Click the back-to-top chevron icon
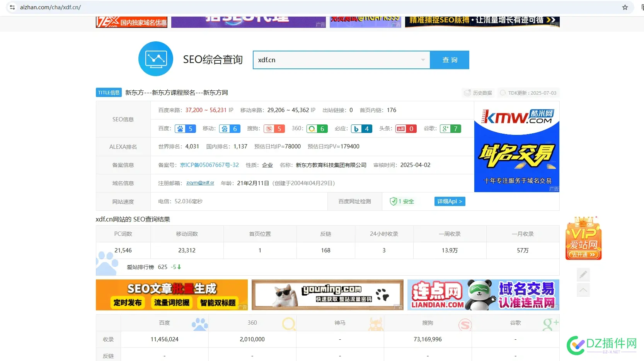 (583, 290)
